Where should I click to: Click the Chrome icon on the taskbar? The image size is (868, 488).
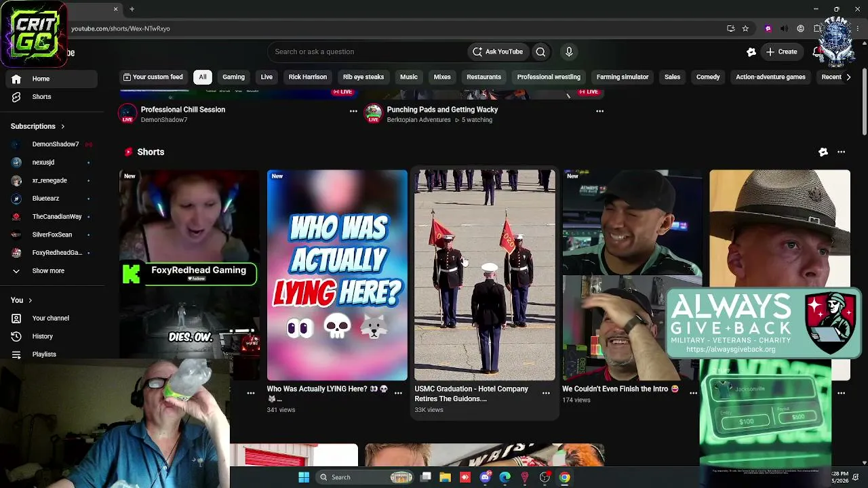click(x=564, y=477)
